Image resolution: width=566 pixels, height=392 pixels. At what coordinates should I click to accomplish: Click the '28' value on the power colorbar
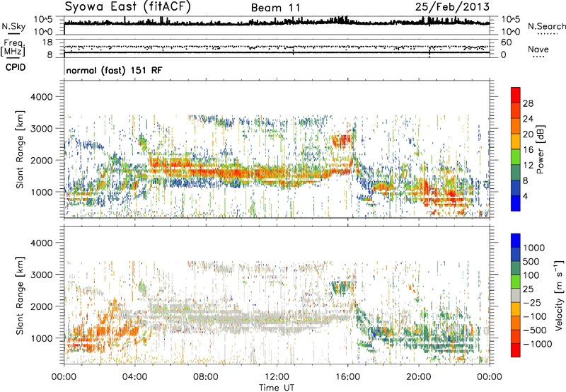tap(528, 103)
